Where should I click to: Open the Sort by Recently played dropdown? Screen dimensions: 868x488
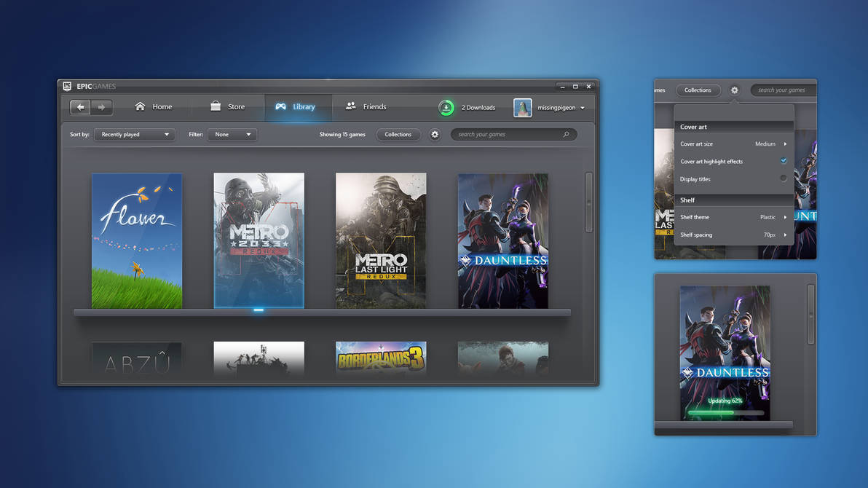point(135,135)
